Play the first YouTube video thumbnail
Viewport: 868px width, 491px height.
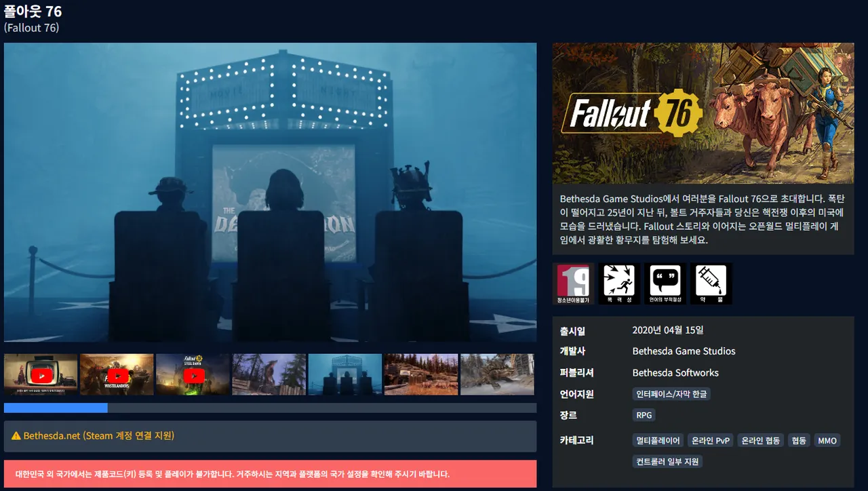click(41, 374)
